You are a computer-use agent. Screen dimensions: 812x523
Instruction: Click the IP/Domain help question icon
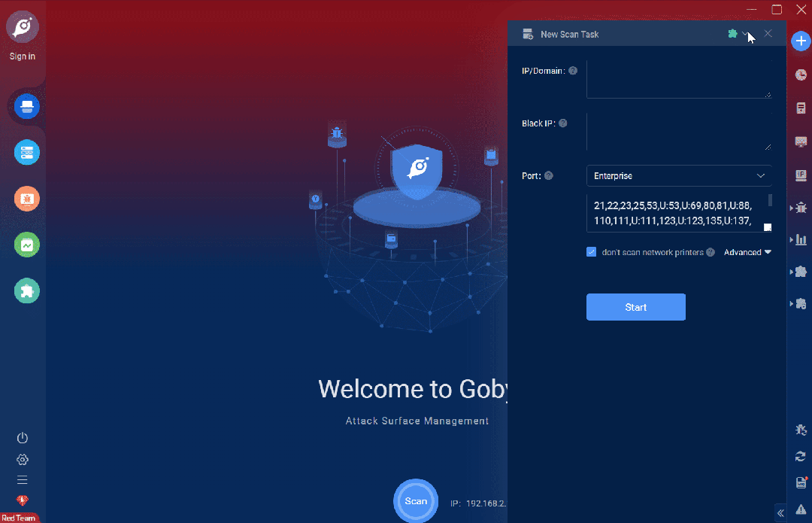(573, 71)
